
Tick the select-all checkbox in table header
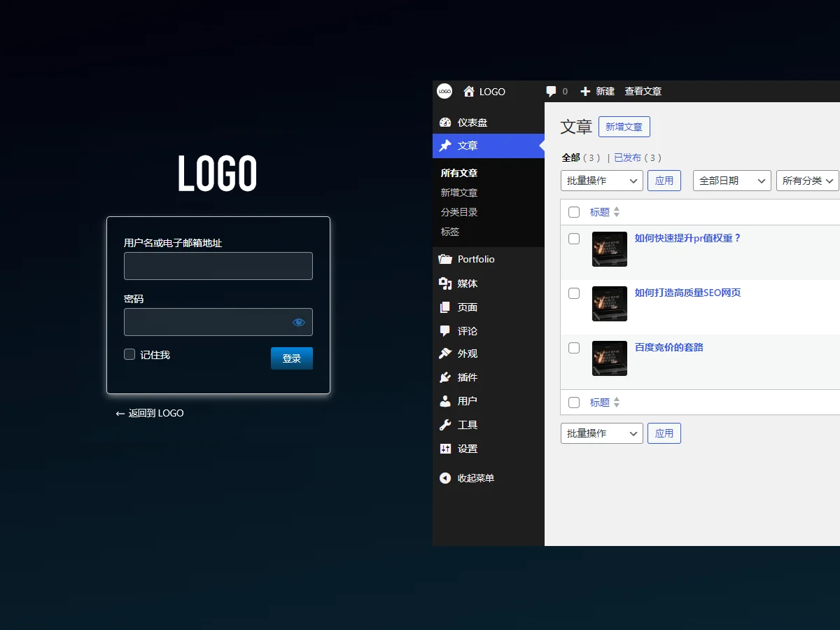click(574, 212)
